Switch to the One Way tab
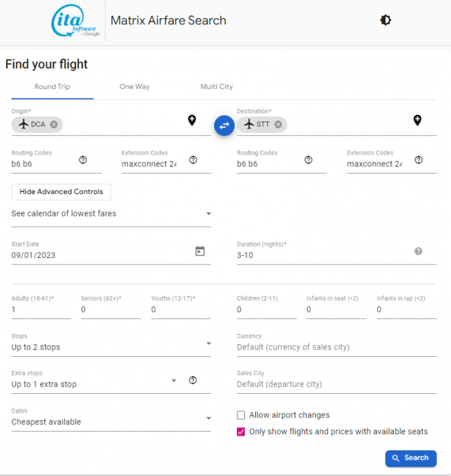Viewport: 451px width, 476px height. [135, 87]
